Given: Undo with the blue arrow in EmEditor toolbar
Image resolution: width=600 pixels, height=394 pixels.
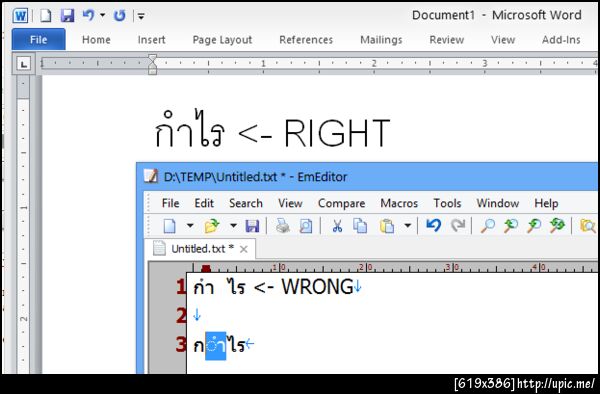Looking at the screenshot, I should [434, 226].
